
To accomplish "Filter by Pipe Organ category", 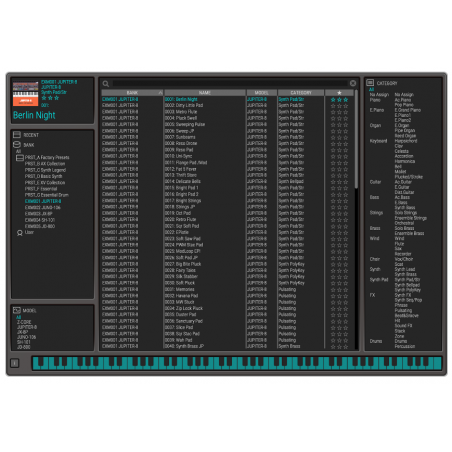I will click(x=405, y=131).
